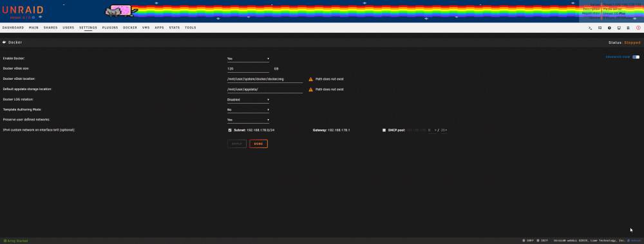
Task: Click the Docker whale icon beside the title
Action: coord(4,42)
